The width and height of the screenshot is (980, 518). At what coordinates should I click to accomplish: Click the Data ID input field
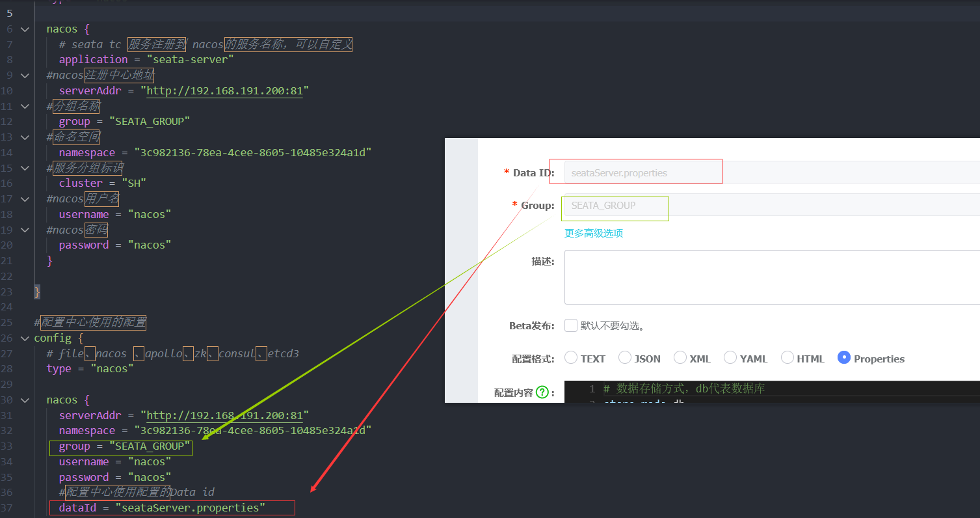coord(772,172)
